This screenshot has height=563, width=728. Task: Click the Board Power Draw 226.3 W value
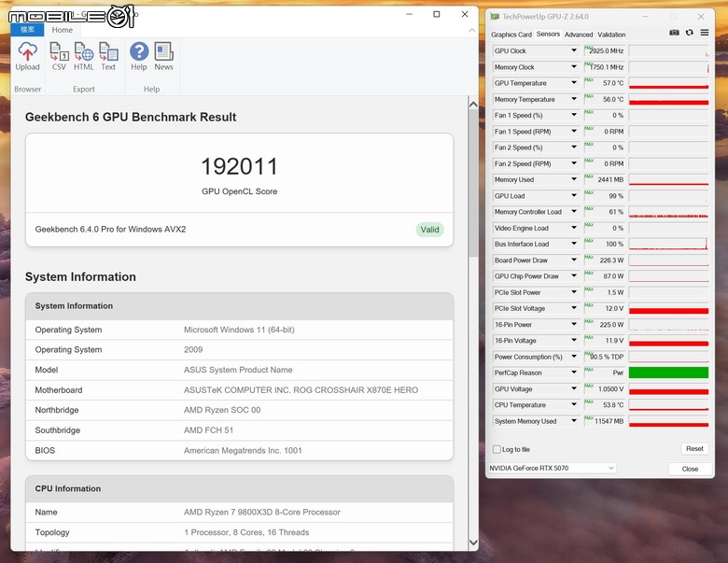tap(611, 260)
